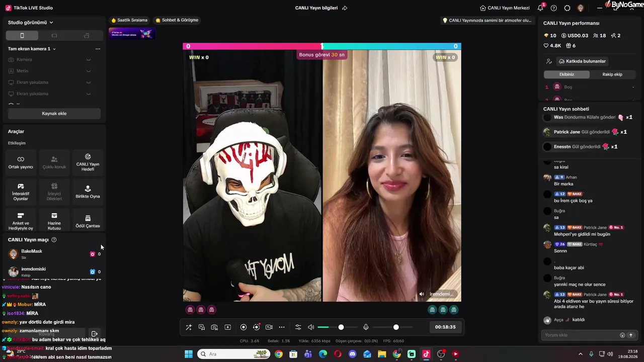Select the landscape layout
The width and height of the screenshot is (644, 362).
(54, 36)
